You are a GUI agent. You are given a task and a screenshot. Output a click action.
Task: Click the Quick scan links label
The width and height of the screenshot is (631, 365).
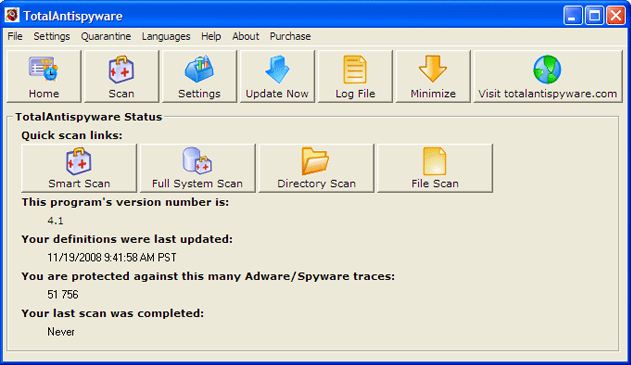click(72, 136)
